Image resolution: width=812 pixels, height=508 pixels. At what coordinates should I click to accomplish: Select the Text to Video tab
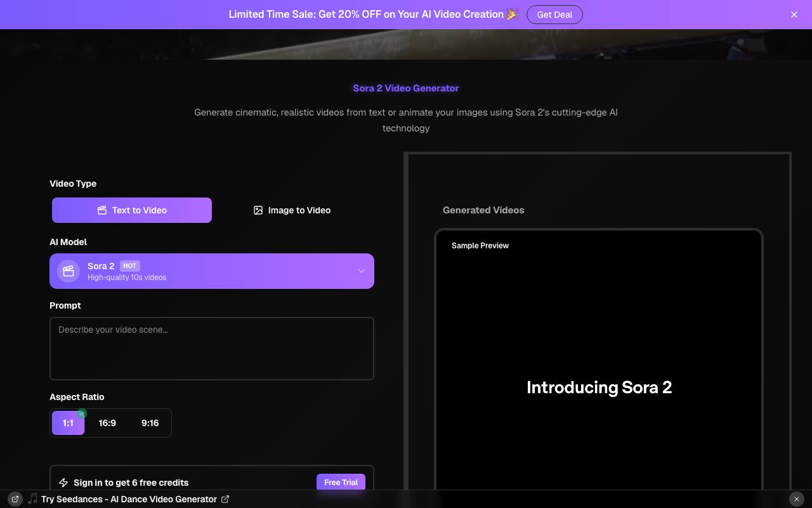click(132, 210)
